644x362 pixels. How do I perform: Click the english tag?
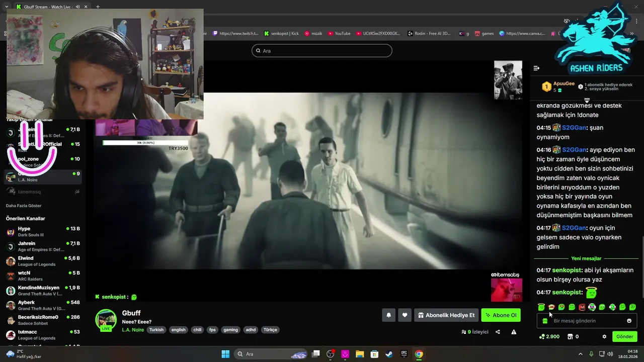click(x=178, y=330)
